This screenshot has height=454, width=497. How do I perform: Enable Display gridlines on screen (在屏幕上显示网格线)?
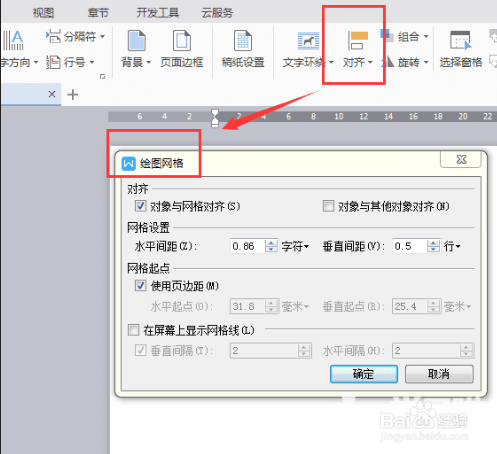[x=134, y=330]
